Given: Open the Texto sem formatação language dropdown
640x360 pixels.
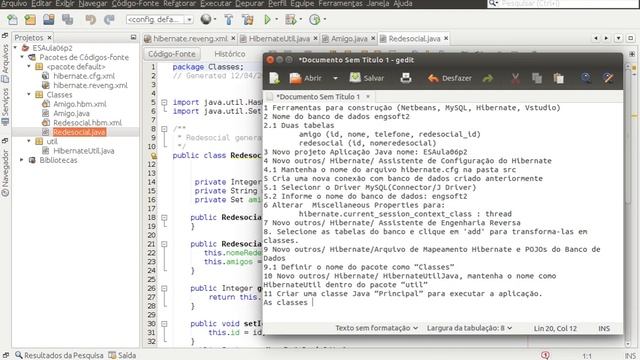Looking at the screenshot, I should coord(376,328).
